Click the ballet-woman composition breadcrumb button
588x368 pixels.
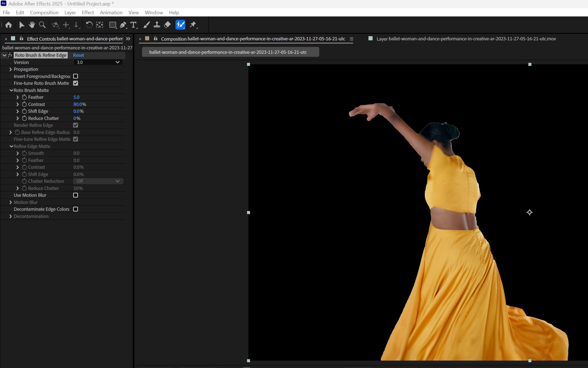pyautogui.click(x=231, y=52)
